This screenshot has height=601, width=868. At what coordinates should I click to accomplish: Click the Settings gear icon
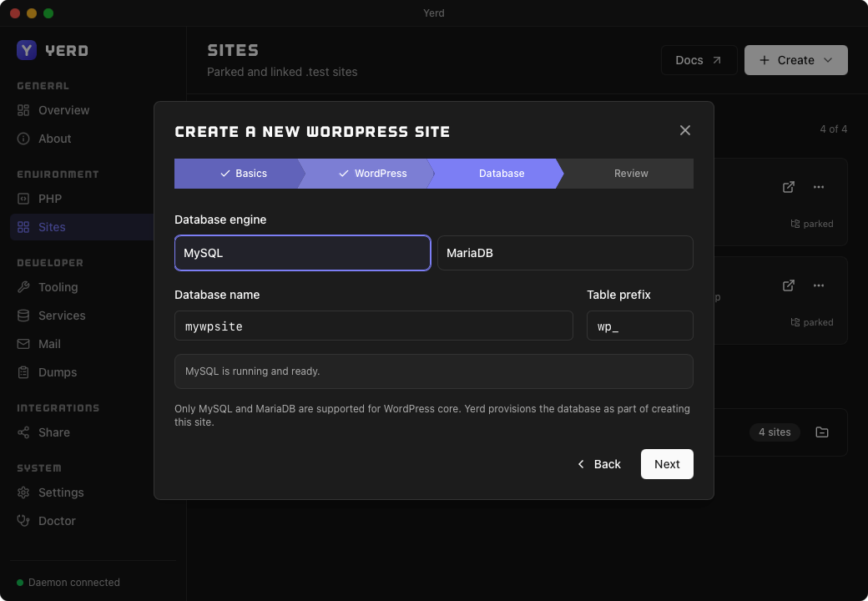point(23,492)
